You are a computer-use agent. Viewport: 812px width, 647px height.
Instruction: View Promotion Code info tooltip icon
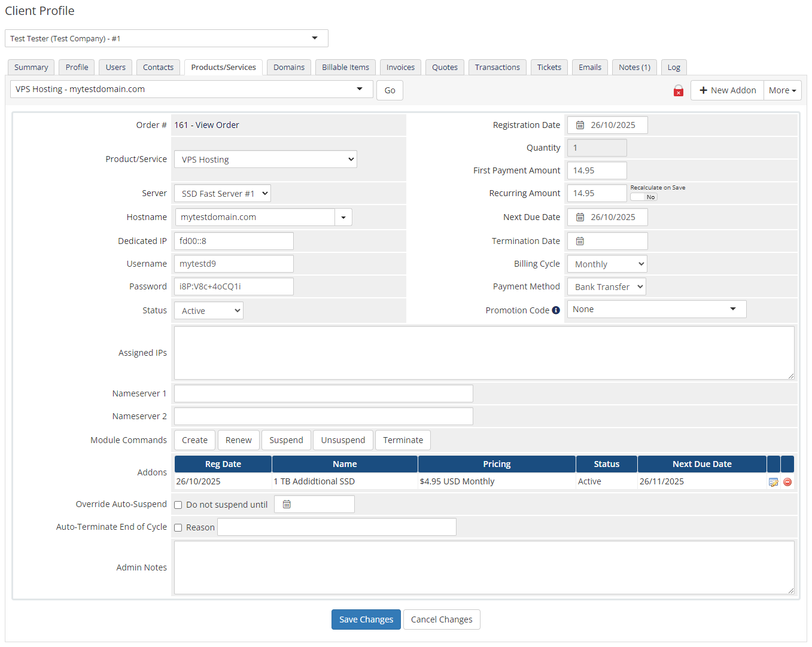pyautogui.click(x=556, y=310)
